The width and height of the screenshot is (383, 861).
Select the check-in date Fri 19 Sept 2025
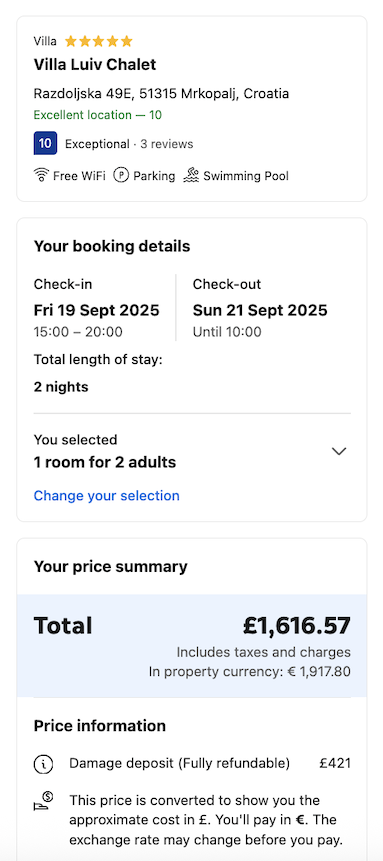(97, 310)
